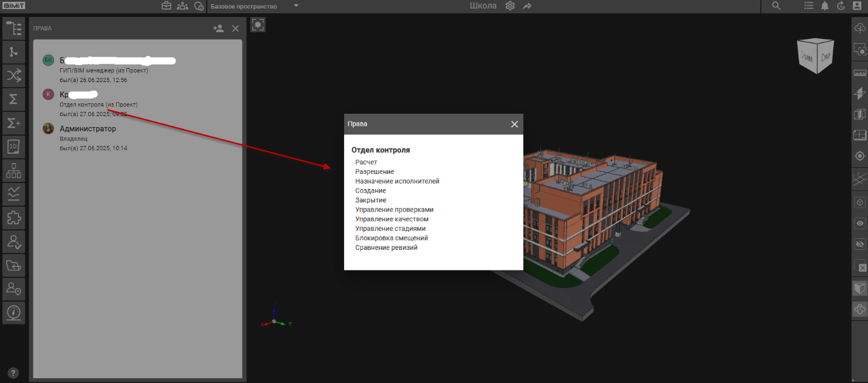The image size is (868, 383).
Task: Open project settings gear next to Школа
Action: [510, 6]
